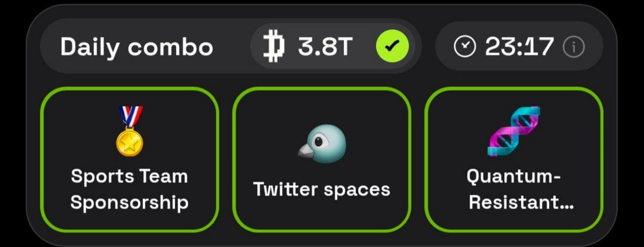Click the green checkmark badge
The height and width of the screenshot is (247, 644).
point(392,46)
